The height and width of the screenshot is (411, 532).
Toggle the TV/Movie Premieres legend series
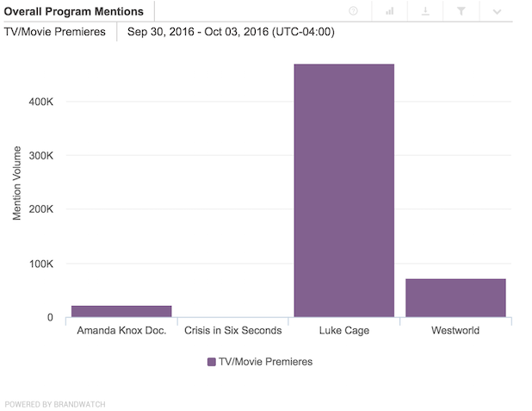pyautogui.click(x=265, y=362)
